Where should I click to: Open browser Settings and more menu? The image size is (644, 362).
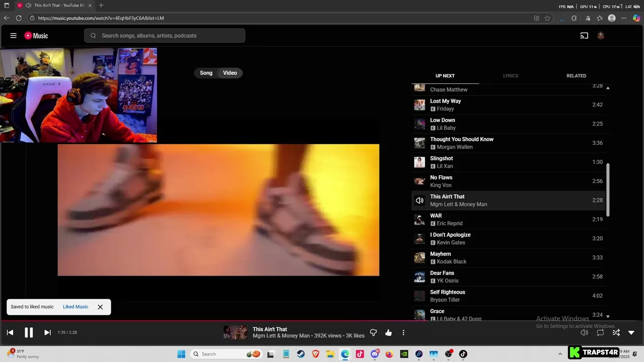point(624,18)
